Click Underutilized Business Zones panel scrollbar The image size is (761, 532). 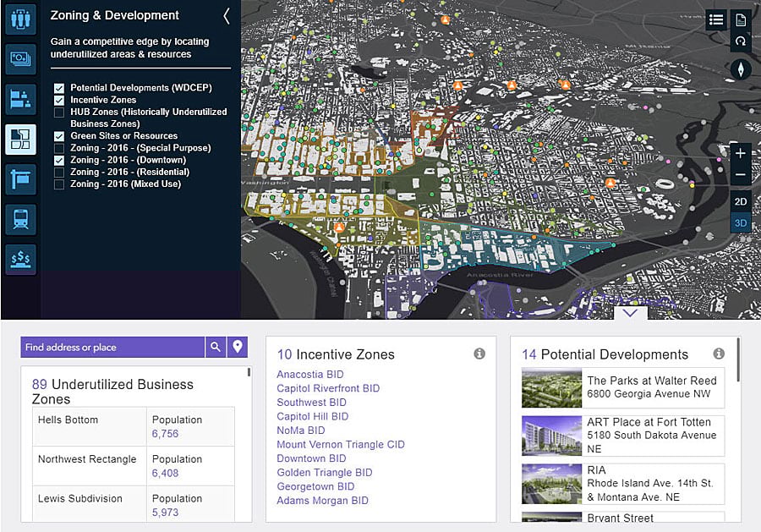tap(249, 372)
